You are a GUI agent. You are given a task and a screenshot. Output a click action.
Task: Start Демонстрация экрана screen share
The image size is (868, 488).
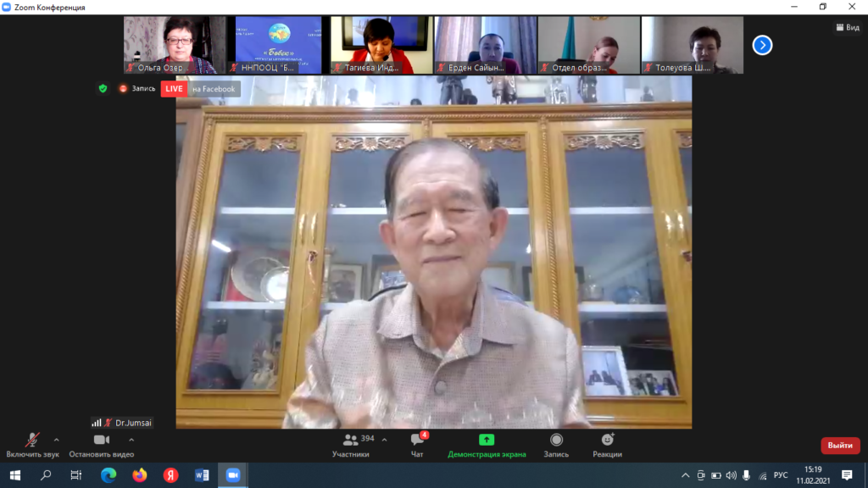(487, 446)
